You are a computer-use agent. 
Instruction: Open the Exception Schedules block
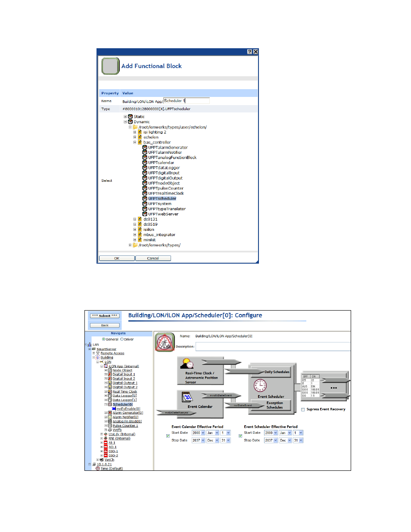[x=271, y=405]
